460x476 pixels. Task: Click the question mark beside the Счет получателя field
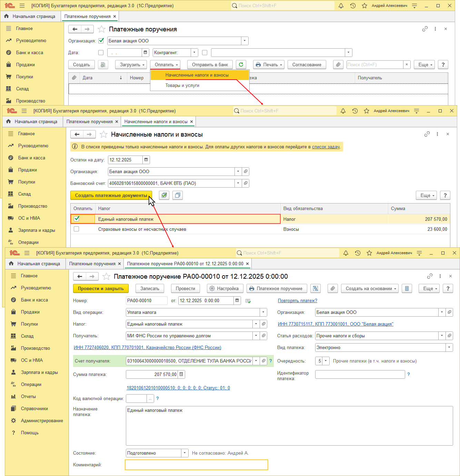click(271, 361)
